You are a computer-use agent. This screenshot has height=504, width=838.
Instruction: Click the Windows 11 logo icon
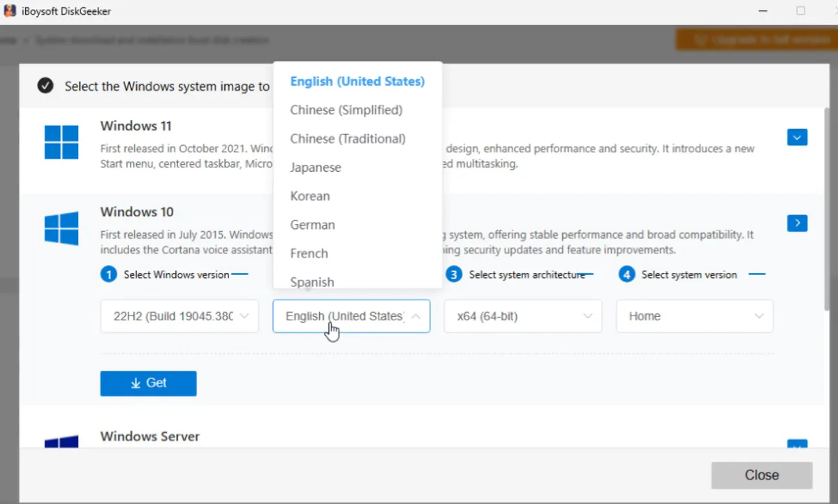click(x=61, y=141)
